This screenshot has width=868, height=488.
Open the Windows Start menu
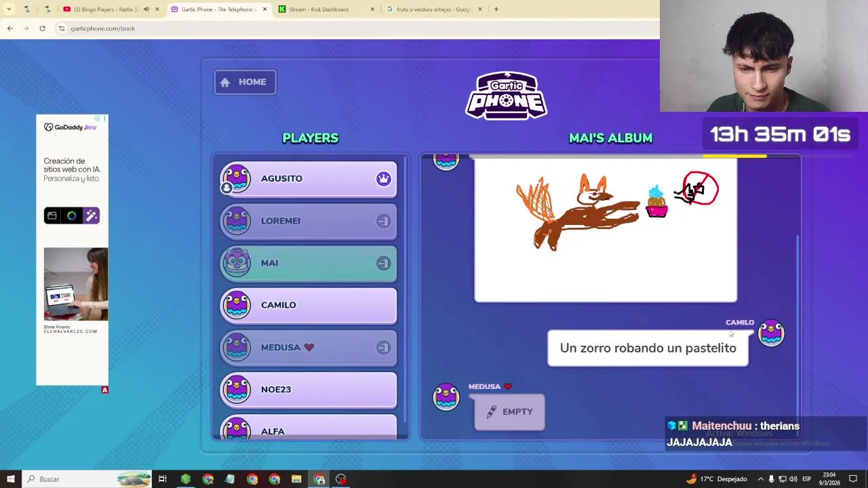click(x=10, y=479)
